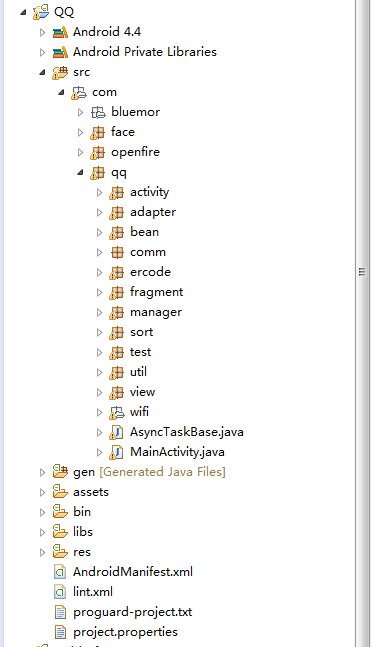Screen dimensions: 375x647
Task: Expand the test package arrow
Action: 99,352
